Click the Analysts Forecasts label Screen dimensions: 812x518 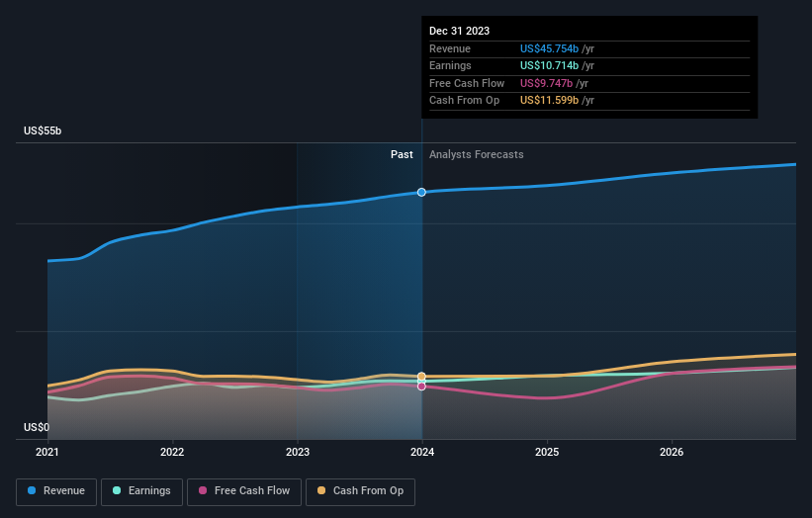[x=477, y=155]
